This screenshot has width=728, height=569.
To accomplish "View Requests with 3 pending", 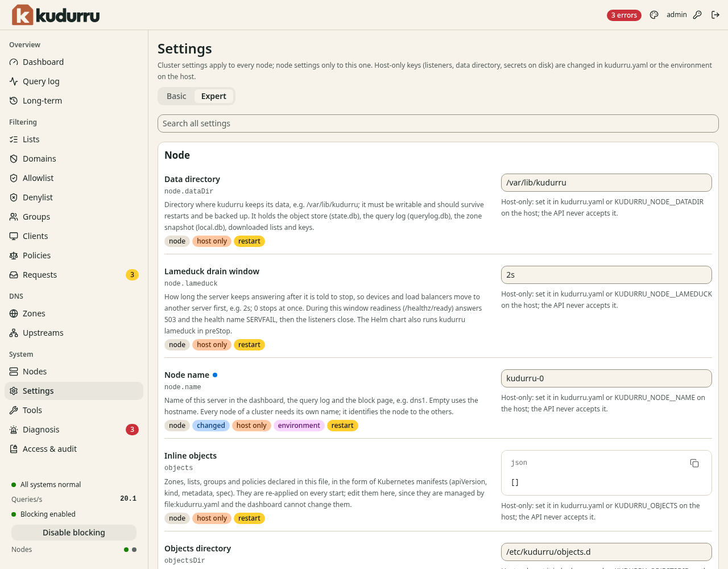I will [x=74, y=275].
